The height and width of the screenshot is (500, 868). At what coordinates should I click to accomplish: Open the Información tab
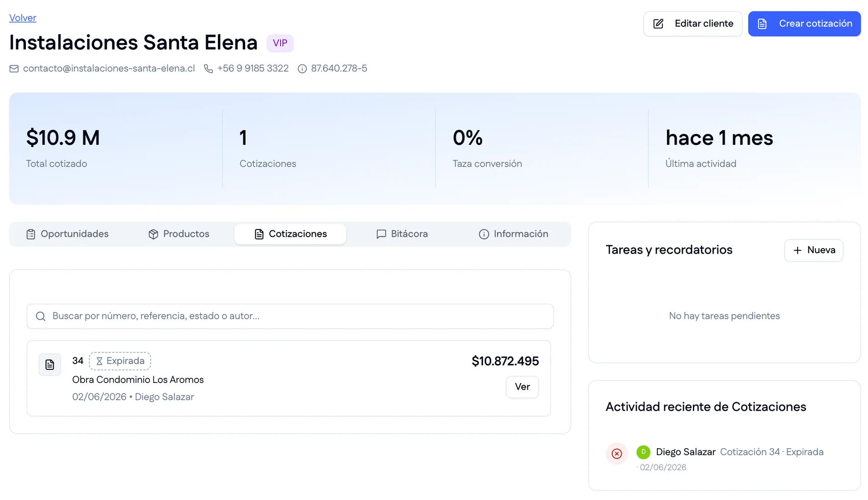[x=513, y=234]
